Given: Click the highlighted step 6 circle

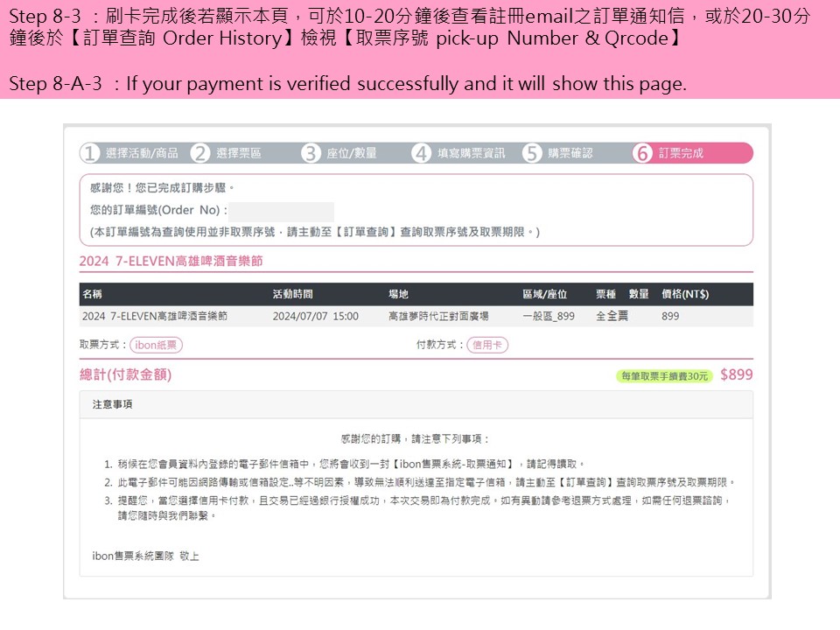Looking at the screenshot, I should coord(643,153).
